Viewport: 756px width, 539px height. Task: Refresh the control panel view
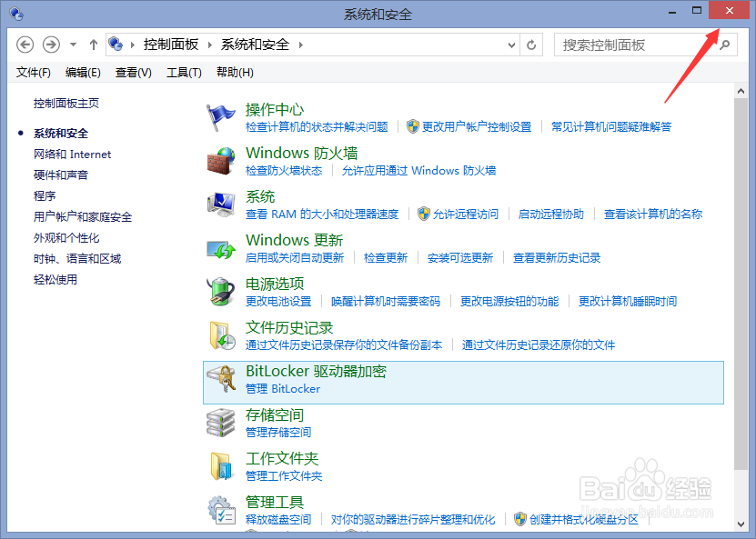(531, 45)
